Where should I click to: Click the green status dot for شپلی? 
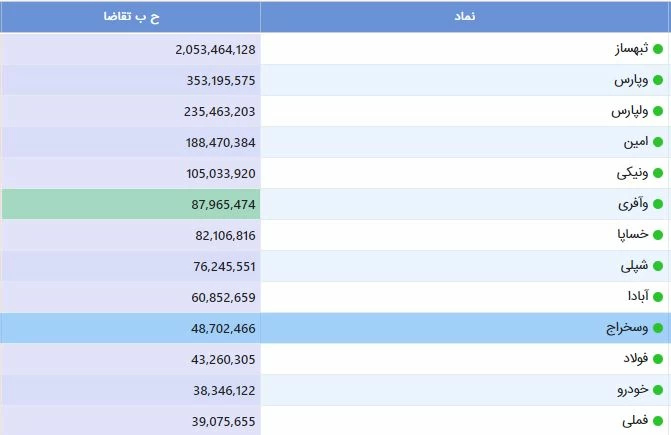(657, 266)
